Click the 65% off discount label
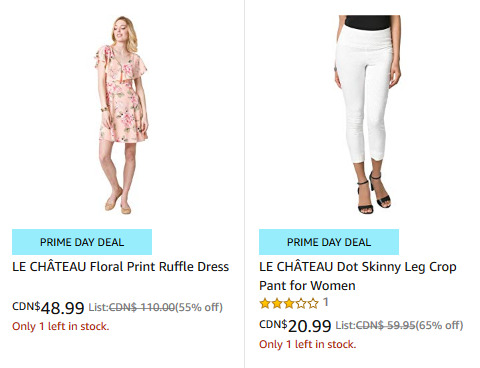This screenshot has width=480, height=368. click(439, 325)
